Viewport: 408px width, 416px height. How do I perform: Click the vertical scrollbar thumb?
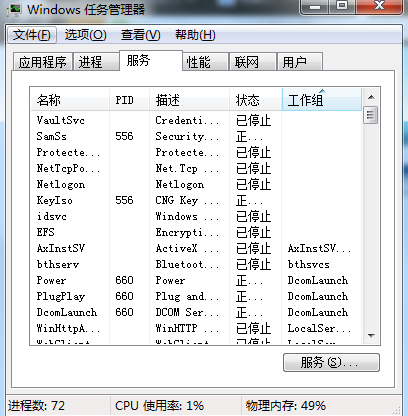[x=371, y=115]
